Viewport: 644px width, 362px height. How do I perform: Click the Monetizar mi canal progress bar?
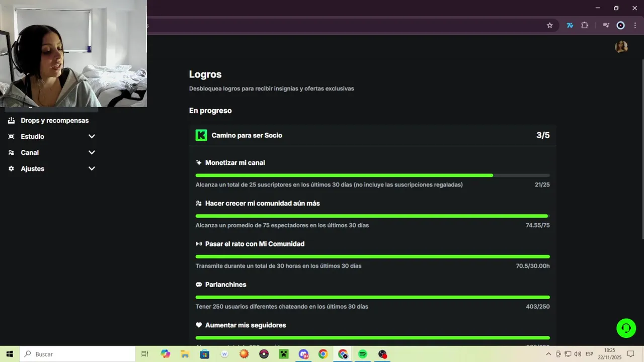coord(372,175)
